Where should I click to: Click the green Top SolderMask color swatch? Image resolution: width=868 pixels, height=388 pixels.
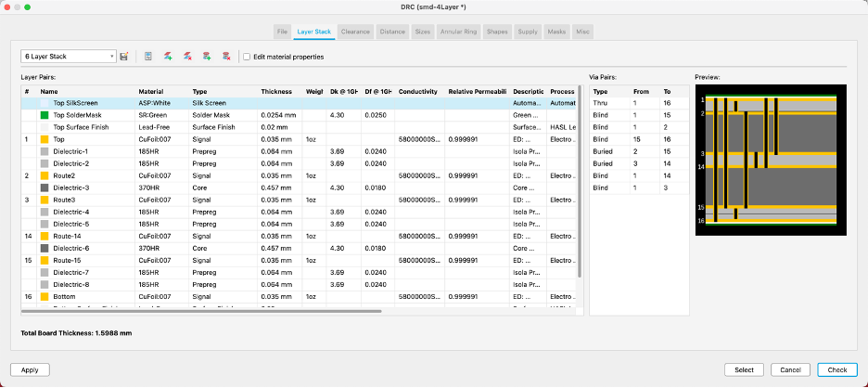click(45, 115)
